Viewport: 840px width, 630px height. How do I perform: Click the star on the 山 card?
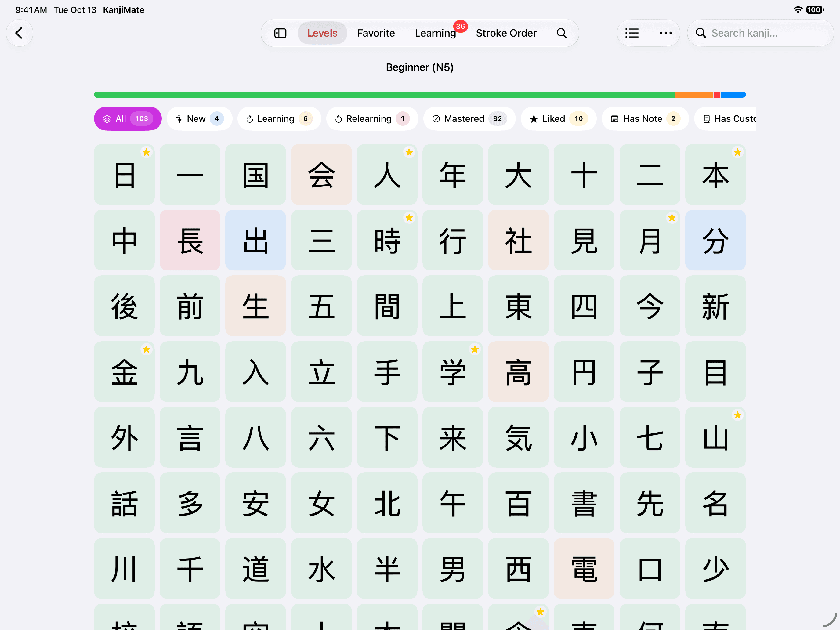coord(737,415)
